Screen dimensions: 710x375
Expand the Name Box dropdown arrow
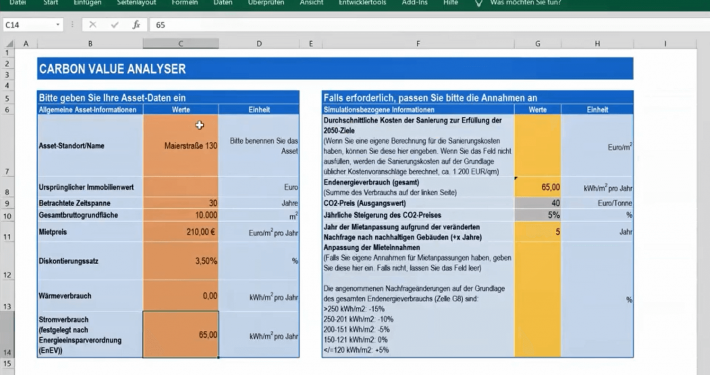tap(58, 25)
